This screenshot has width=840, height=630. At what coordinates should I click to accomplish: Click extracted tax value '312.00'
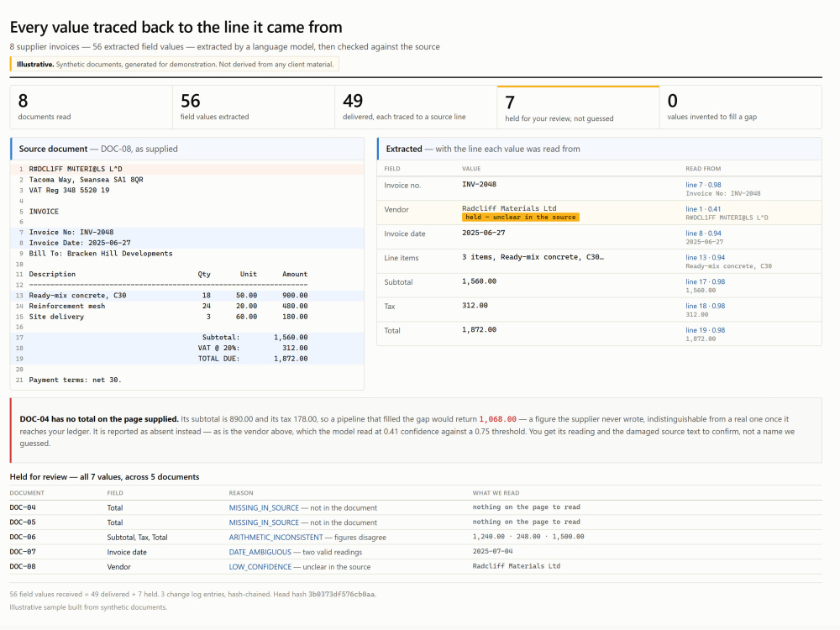(x=475, y=306)
